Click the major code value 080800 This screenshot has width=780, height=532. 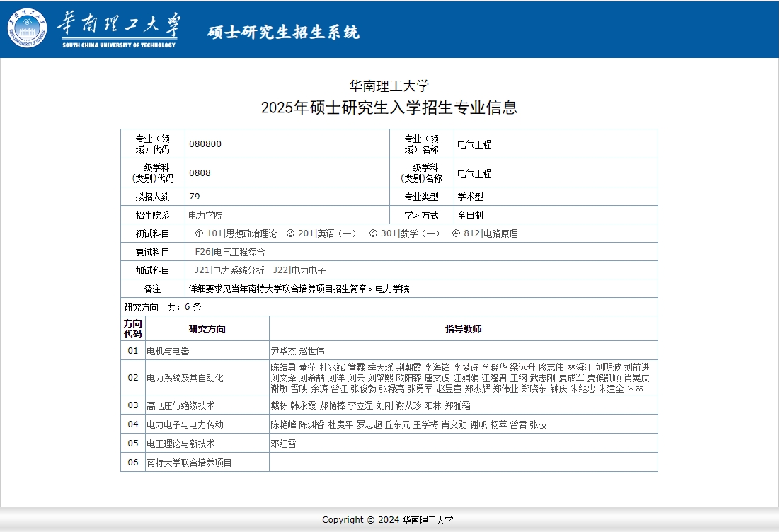(205, 144)
